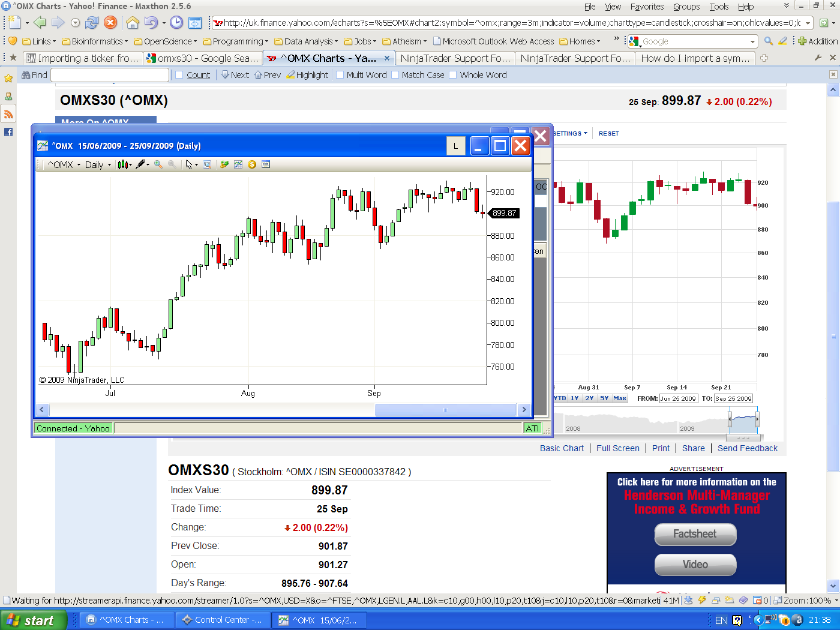Click the Zoom In magnifier on chart toolbar

point(158,164)
